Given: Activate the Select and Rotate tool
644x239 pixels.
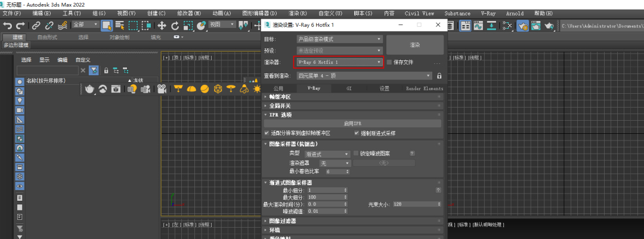Looking at the screenshot, I should [175, 26].
